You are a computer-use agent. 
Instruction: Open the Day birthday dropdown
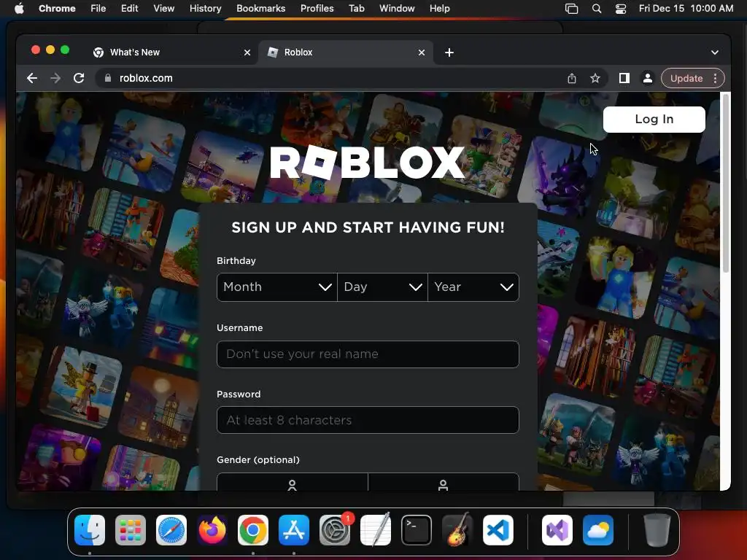(x=382, y=287)
